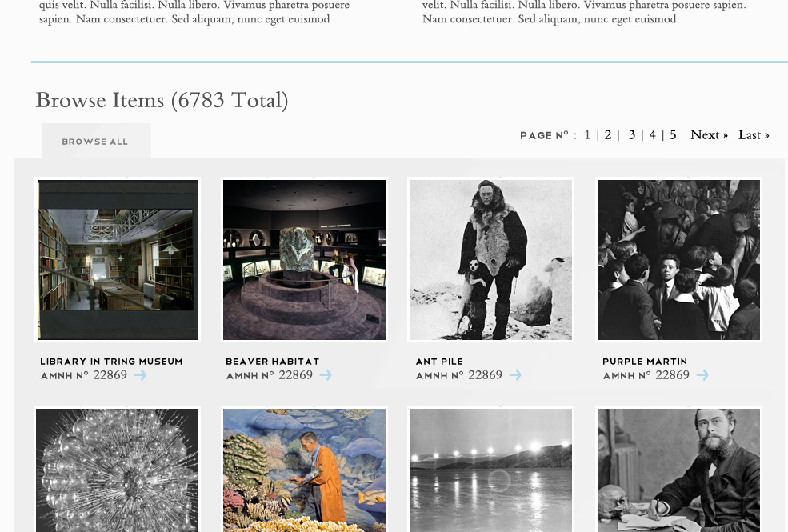
Task: Jump to Last » page
Action: tap(754, 135)
